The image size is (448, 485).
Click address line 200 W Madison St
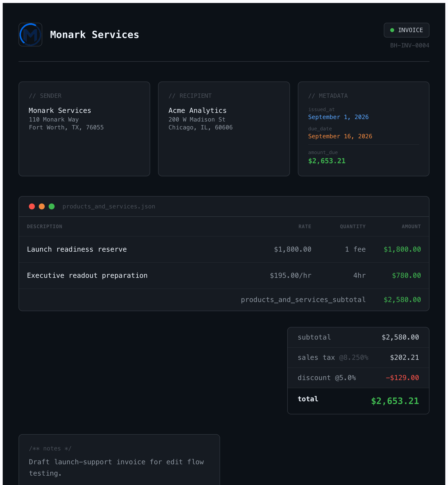click(197, 120)
